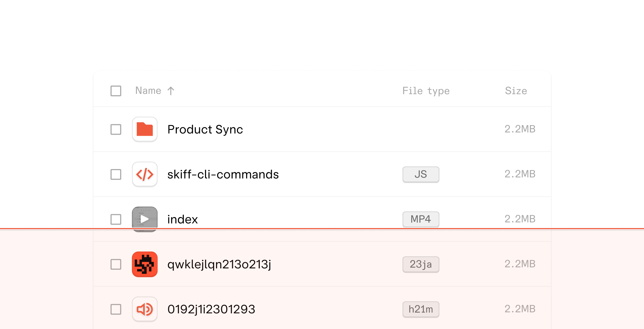
Task: Sort by the Size column header
Action: (516, 91)
